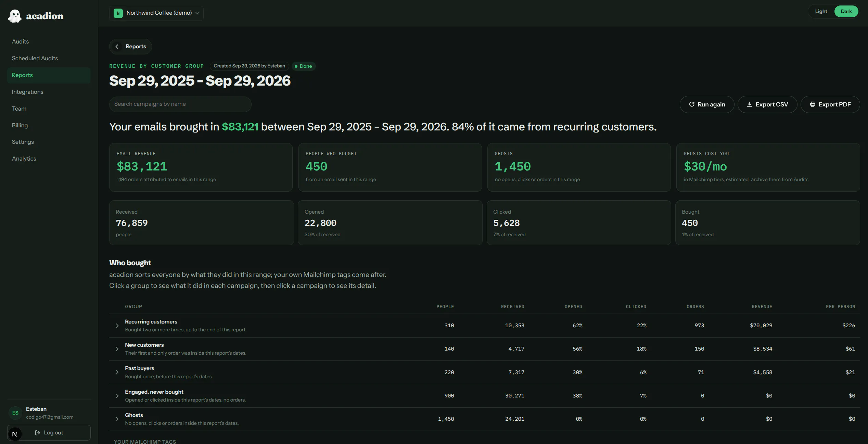Image resolution: width=868 pixels, height=444 pixels.
Task: Open Analytics in the sidebar
Action: pyautogui.click(x=49, y=158)
